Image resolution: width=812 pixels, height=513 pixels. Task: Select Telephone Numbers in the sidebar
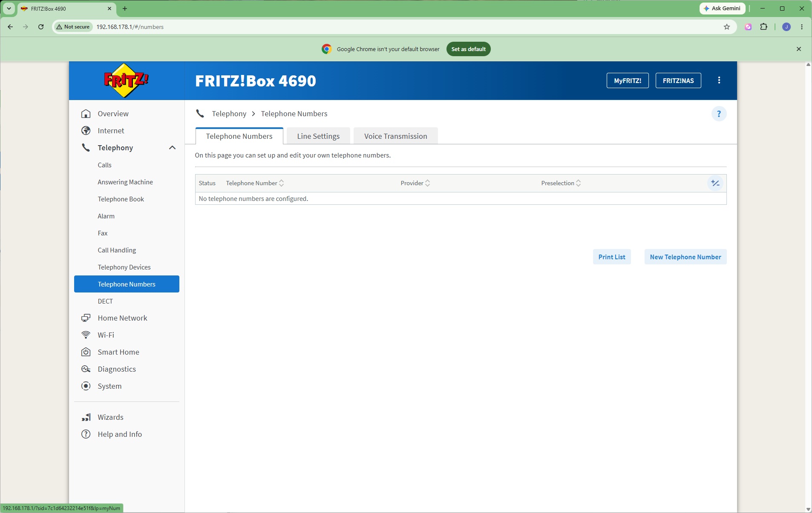pyautogui.click(x=127, y=284)
